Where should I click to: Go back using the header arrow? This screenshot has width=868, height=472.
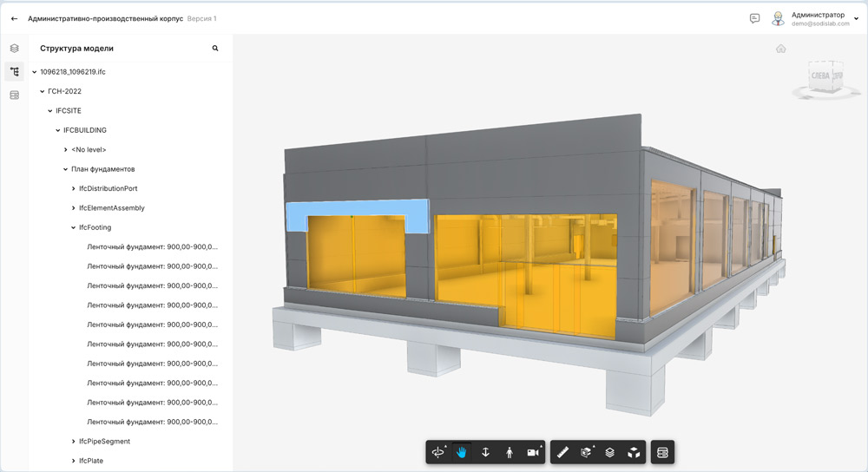click(x=15, y=18)
